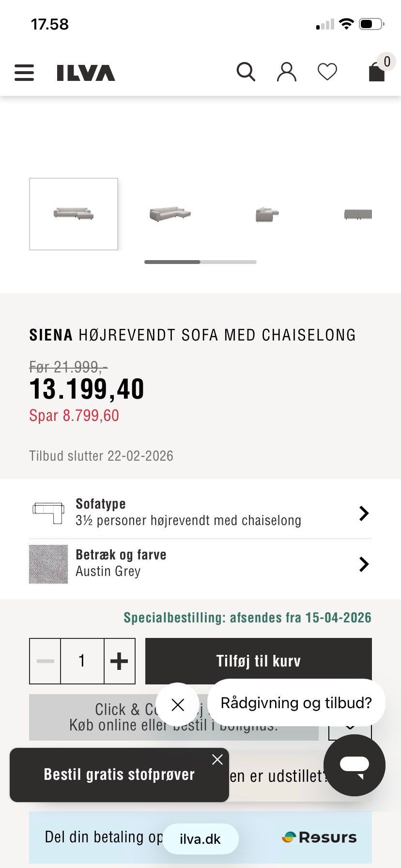Open the search magnifier icon
This screenshot has width=401, height=868.
click(x=246, y=72)
